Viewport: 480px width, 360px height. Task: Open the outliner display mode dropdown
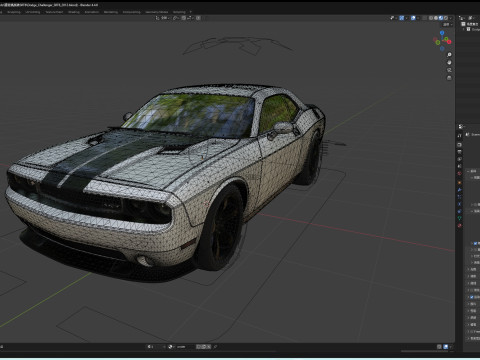(x=462, y=18)
